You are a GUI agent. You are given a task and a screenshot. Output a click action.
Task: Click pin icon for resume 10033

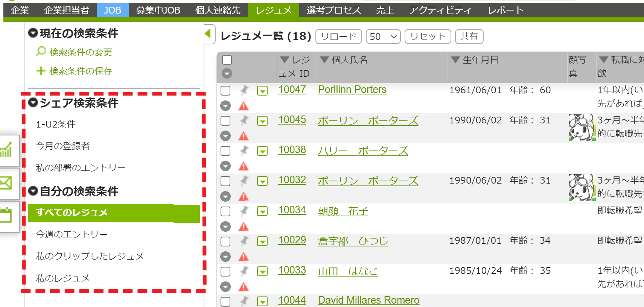pyautogui.click(x=244, y=271)
